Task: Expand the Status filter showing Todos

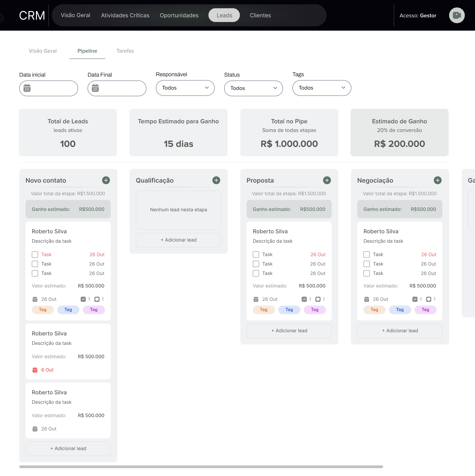Action: [253, 88]
